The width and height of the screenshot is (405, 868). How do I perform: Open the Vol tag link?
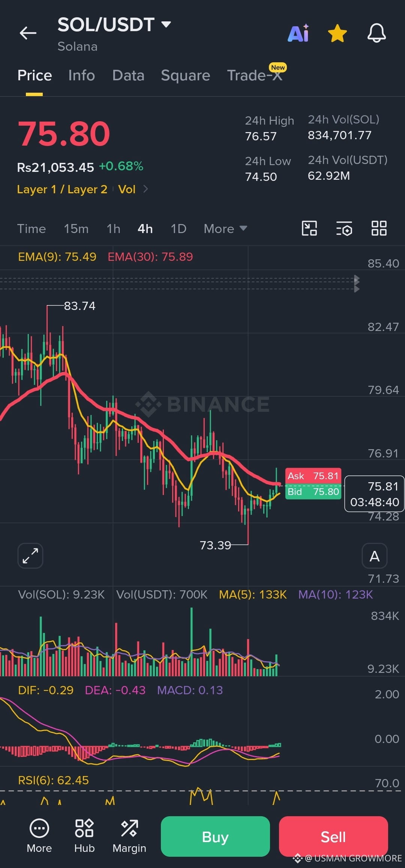[127, 189]
